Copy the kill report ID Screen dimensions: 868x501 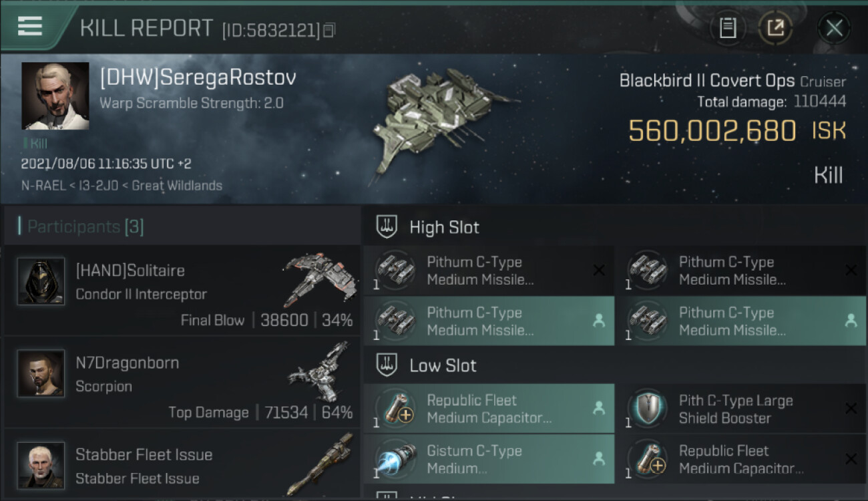click(329, 30)
